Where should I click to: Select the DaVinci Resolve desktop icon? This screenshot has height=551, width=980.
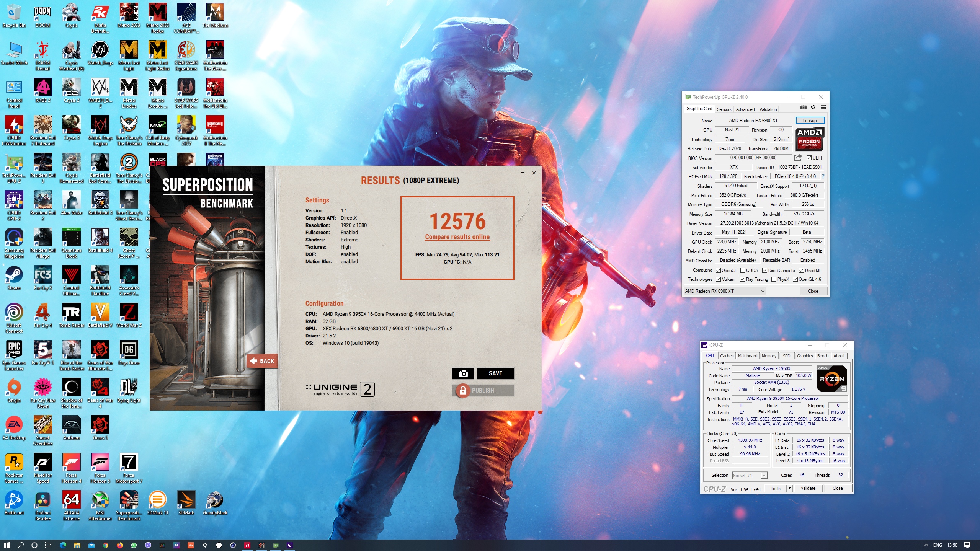tap(43, 505)
